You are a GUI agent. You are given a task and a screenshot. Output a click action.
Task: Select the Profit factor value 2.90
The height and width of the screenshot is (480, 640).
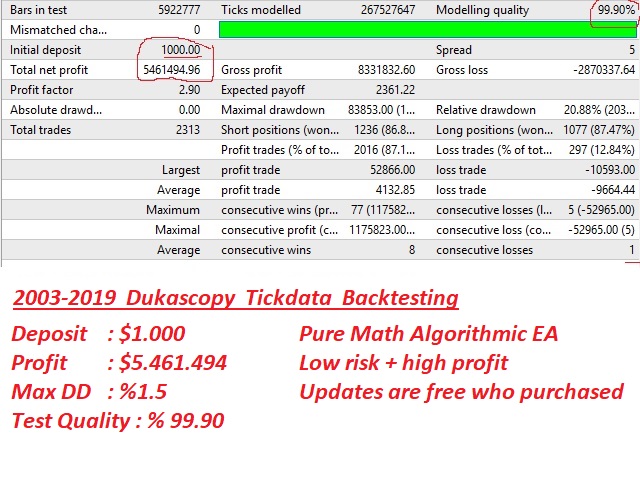(189, 90)
